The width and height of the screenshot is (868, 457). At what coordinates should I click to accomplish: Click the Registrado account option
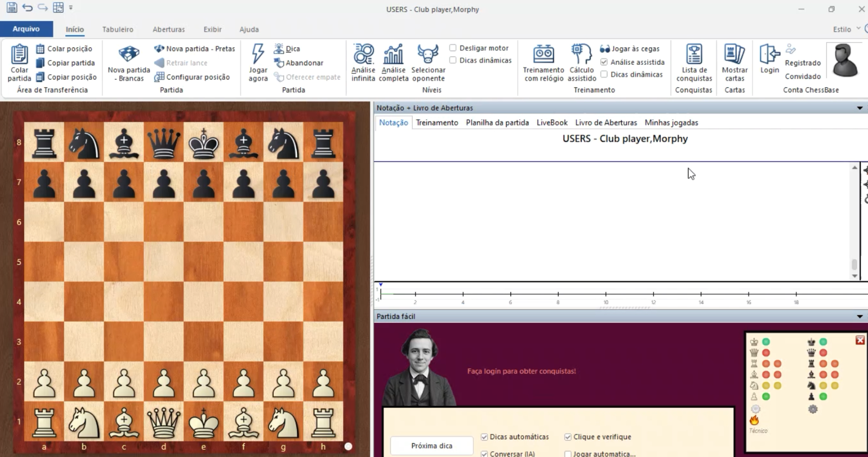803,63
